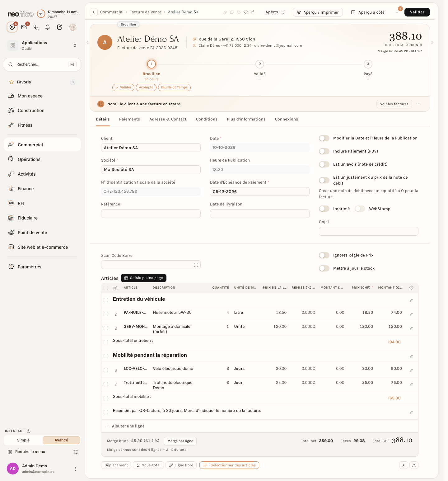This screenshot has height=481, width=448.
Task: Open the mail inbox icon
Action: 24,27
